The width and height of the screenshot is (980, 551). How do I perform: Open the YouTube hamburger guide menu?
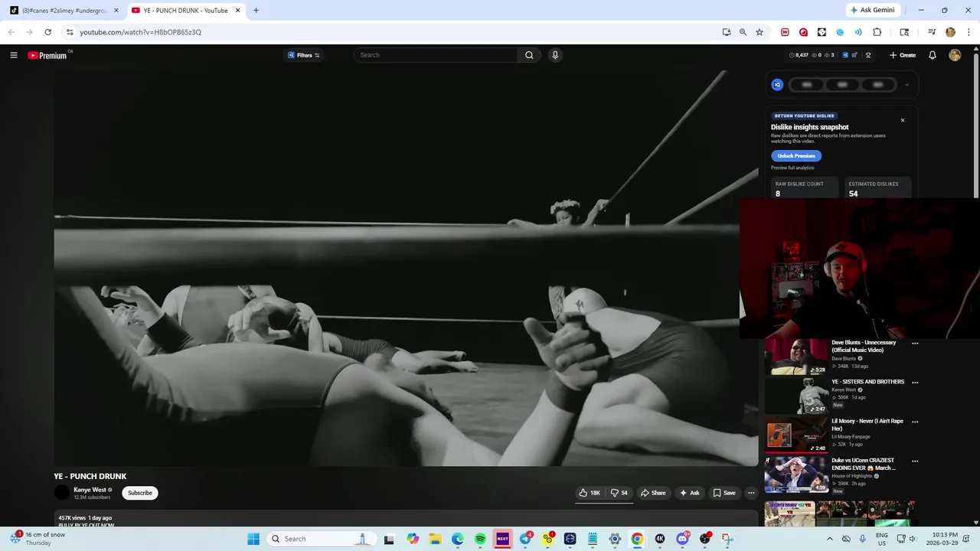point(13,55)
